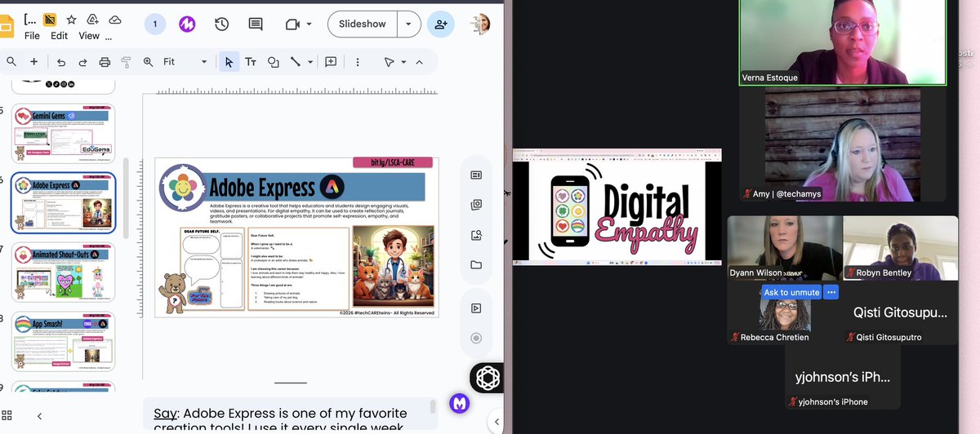Select the Adobe Express slide thumbnail
Image resolution: width=980 pixels, height=434 pixels.
(x=63, y=202)
